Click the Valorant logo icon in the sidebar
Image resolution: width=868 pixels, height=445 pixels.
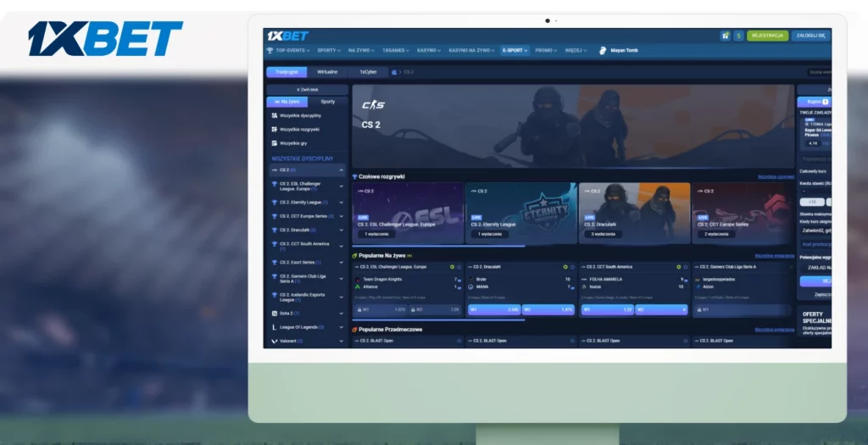[x=274, y=341]
